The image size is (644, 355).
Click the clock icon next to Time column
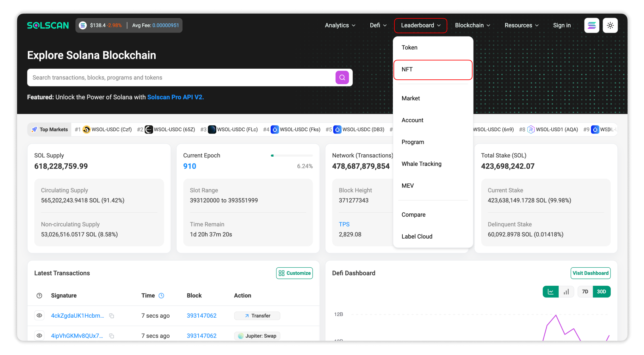click(162, 295)
